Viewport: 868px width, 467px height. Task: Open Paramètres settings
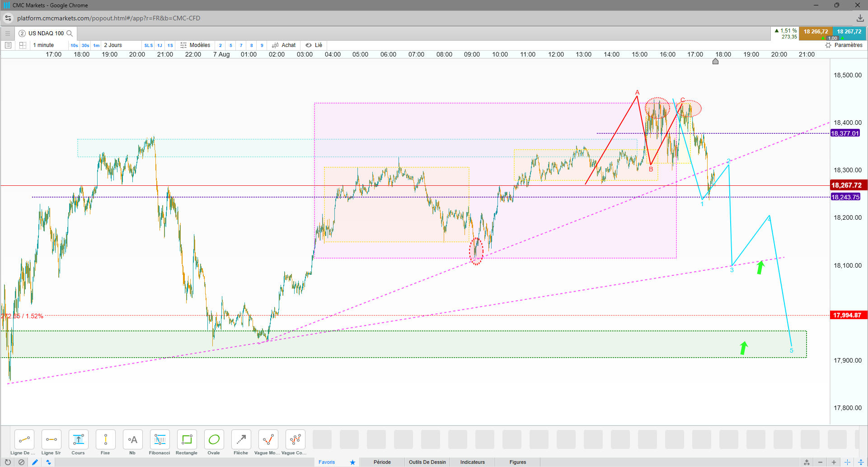coord(844,45)
